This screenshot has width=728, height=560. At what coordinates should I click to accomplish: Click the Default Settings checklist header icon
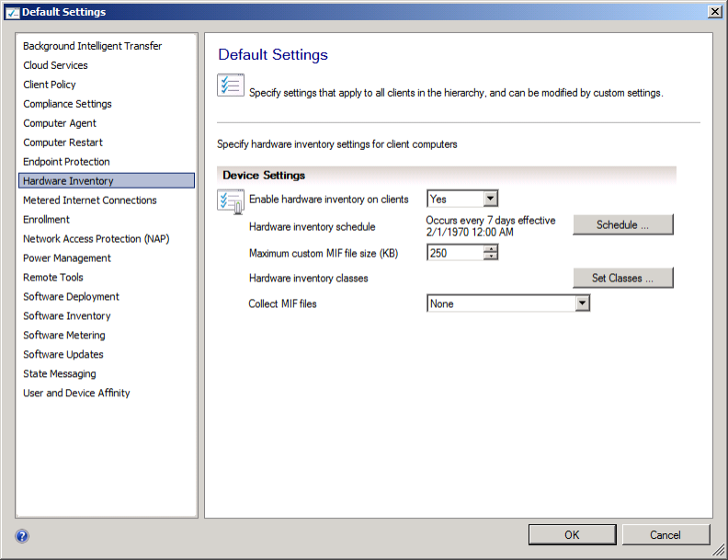[230, 86]
